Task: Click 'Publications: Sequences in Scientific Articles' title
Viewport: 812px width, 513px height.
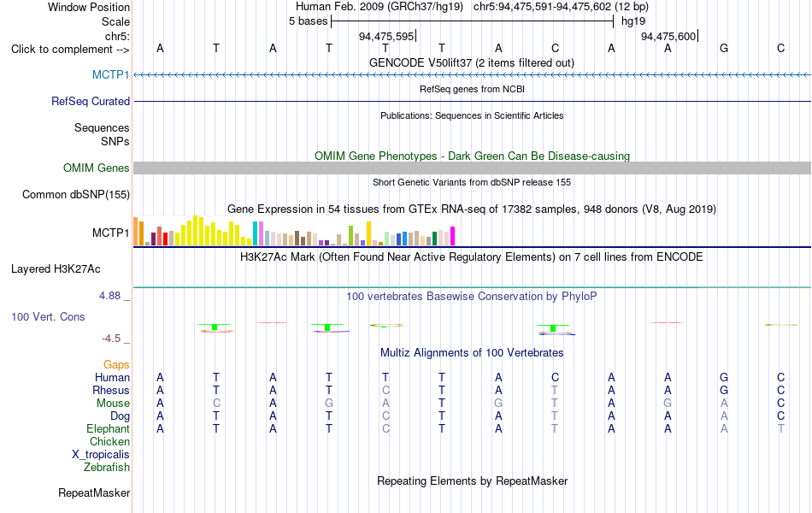Action: click(x=472, y=115)
